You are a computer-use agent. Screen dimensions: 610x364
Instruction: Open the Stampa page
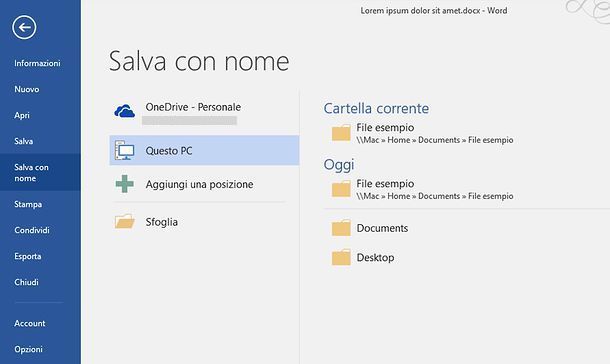28,204
